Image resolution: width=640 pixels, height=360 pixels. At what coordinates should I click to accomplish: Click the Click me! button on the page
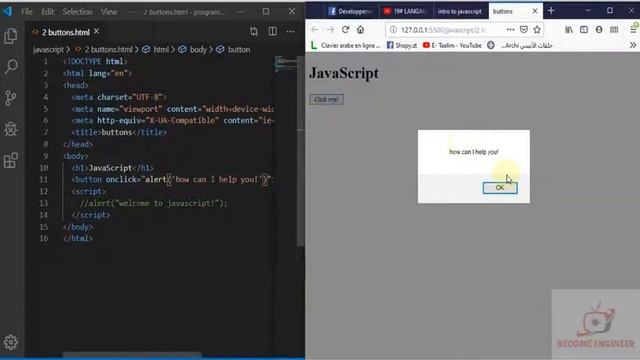pos(326,100)
